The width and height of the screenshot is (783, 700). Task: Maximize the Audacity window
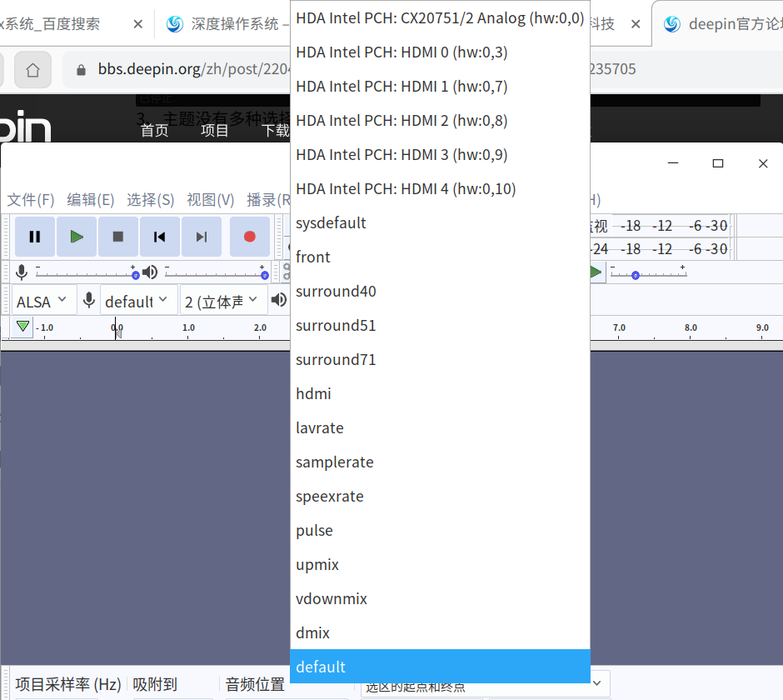point(718,163)
